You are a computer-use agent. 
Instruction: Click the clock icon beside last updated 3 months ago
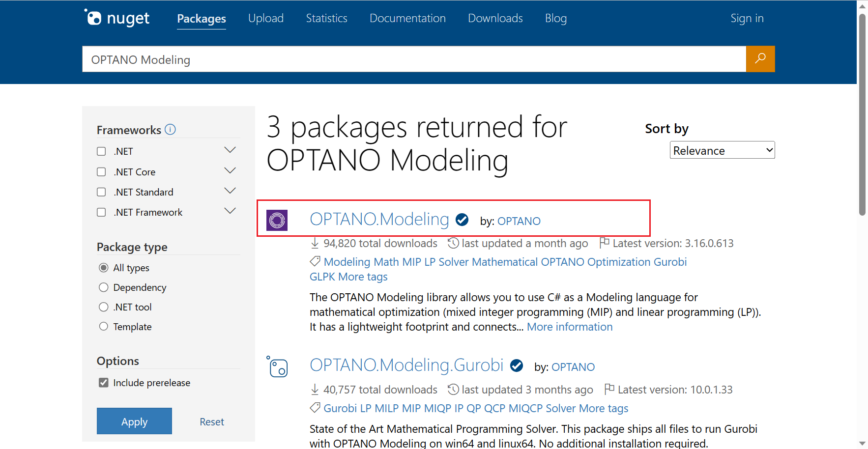coord(453,389)
